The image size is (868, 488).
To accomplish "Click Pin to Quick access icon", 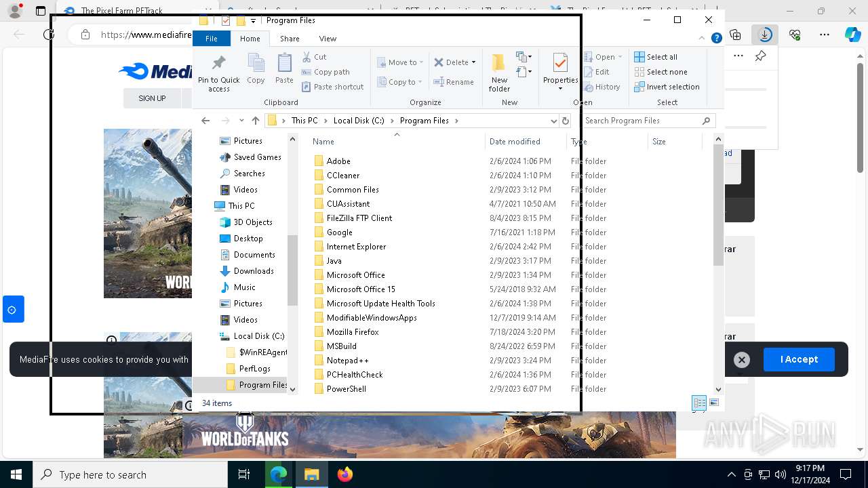I will coord(218,73).
